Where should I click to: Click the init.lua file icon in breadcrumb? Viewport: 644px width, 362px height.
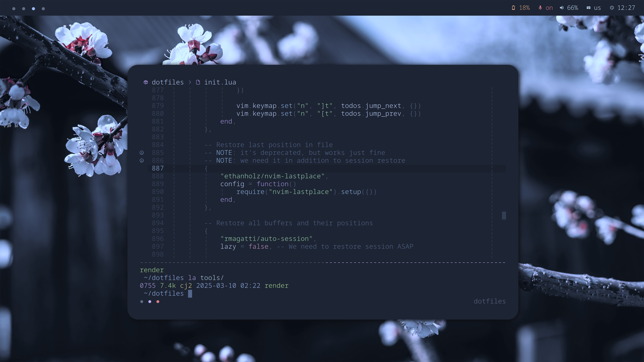(x=198, y=82)
